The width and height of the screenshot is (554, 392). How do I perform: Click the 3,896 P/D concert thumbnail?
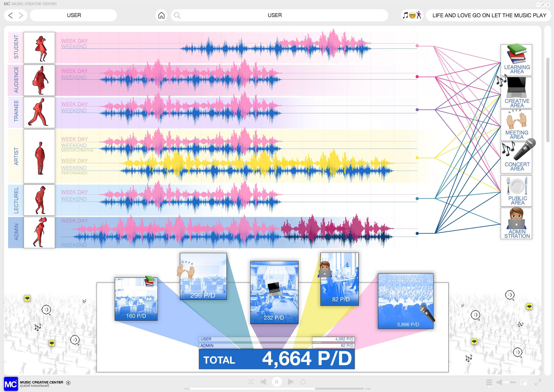point(405,301)
